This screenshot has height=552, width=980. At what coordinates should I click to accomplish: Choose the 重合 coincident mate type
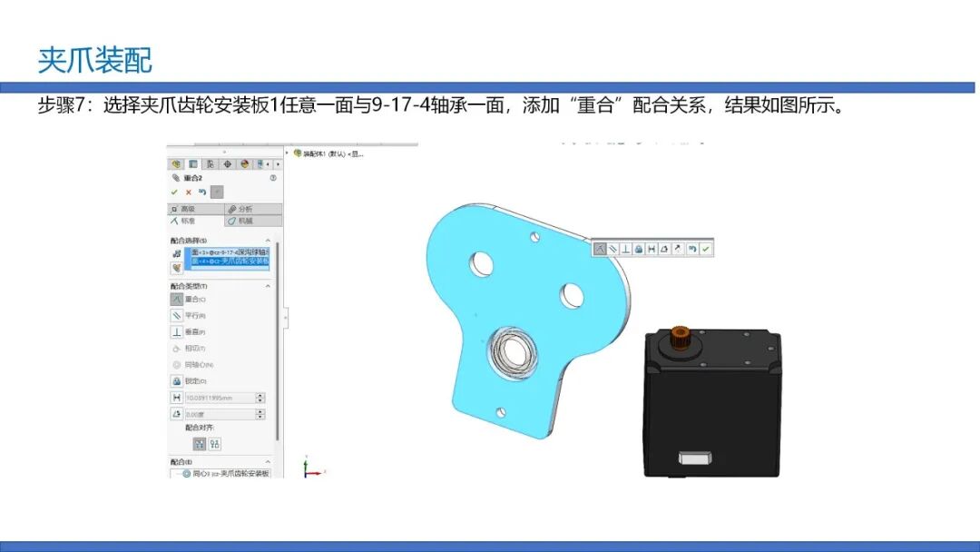[177, 300]
